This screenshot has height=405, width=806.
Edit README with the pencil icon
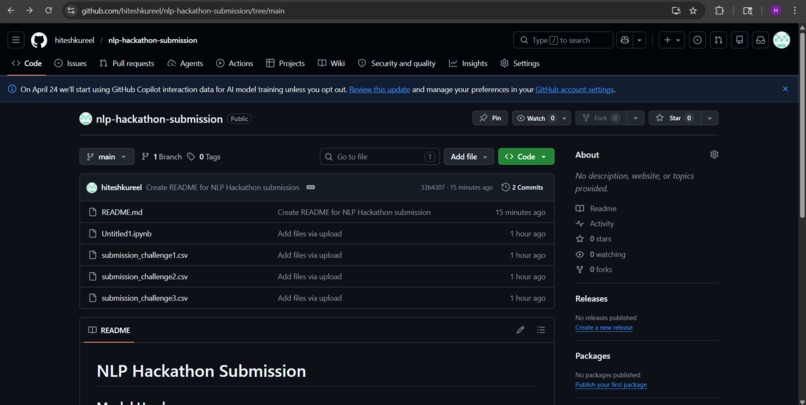(x=520, y=330)
